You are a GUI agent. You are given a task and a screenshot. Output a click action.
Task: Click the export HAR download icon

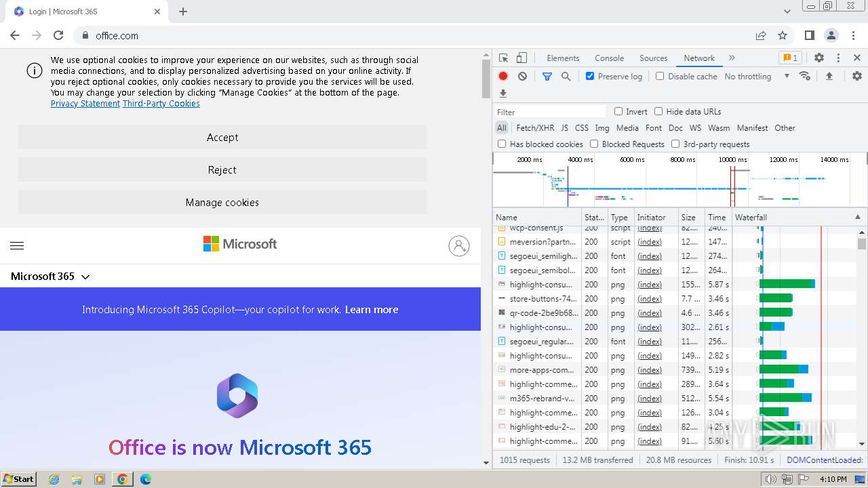click(x=503, y=94)
